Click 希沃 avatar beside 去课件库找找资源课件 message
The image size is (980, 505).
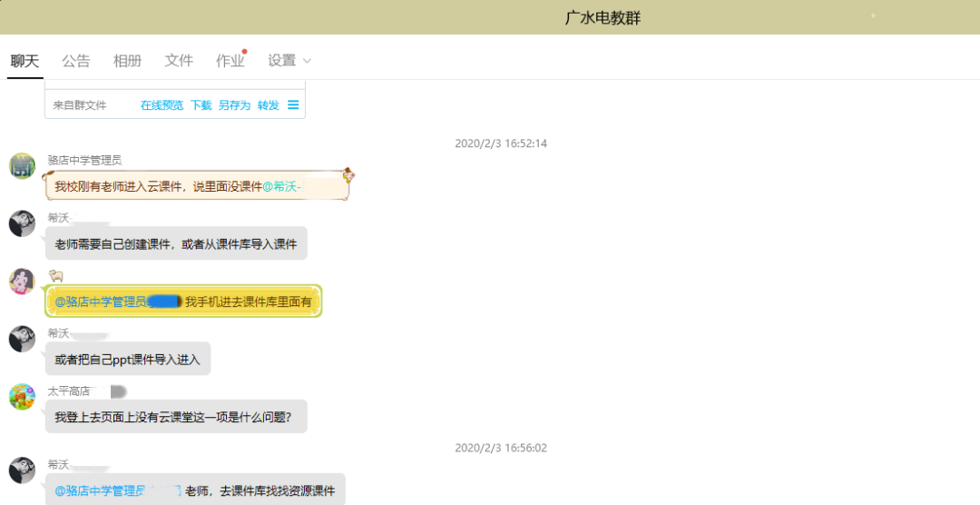(x=23, y=470)
